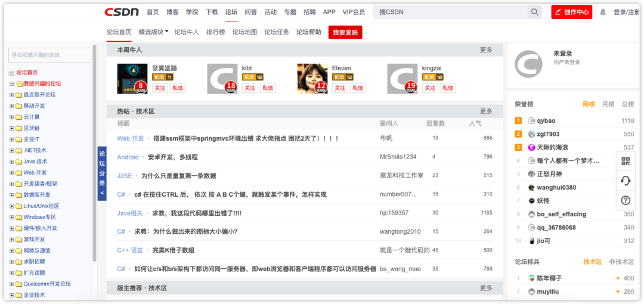Switch 论坛标兵 to 非技术区
Image resolution: width=644 pixels, height=304 pixels.
tap(621, 262)
